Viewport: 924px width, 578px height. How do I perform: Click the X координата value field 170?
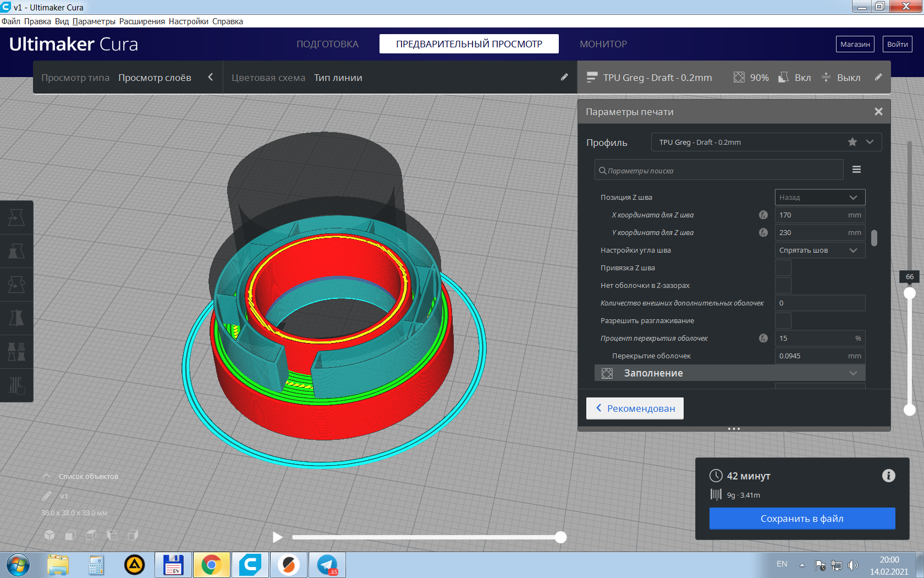click(x=820, y=215)
